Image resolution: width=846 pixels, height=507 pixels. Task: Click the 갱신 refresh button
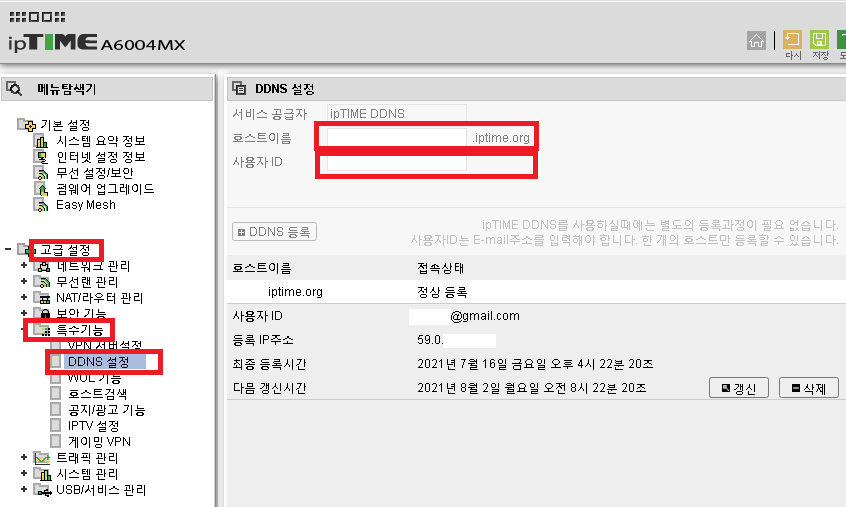(739, 388)
